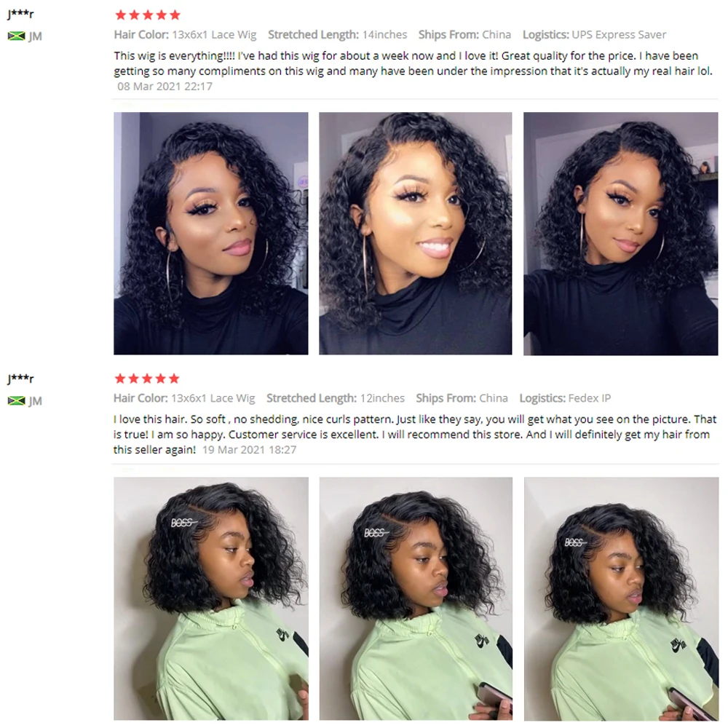Click the Fedex IP logistics text
728x728 pixels.
click(x=590, y=398)
